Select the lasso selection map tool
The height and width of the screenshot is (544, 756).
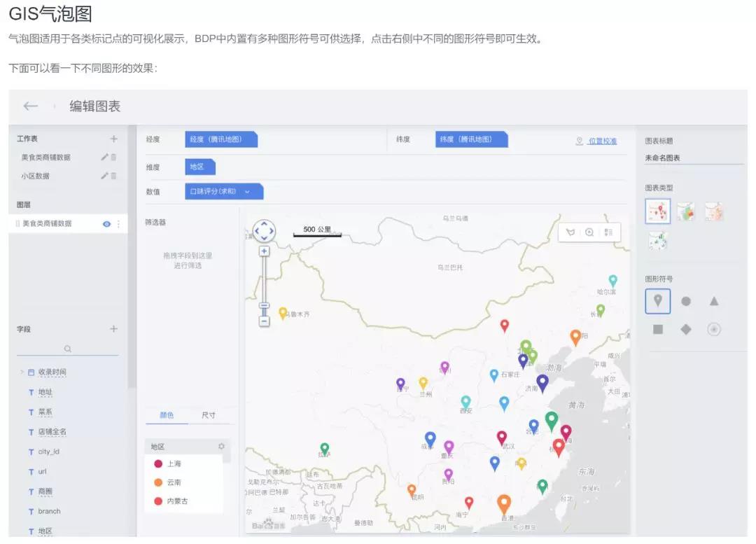point(570,232)
